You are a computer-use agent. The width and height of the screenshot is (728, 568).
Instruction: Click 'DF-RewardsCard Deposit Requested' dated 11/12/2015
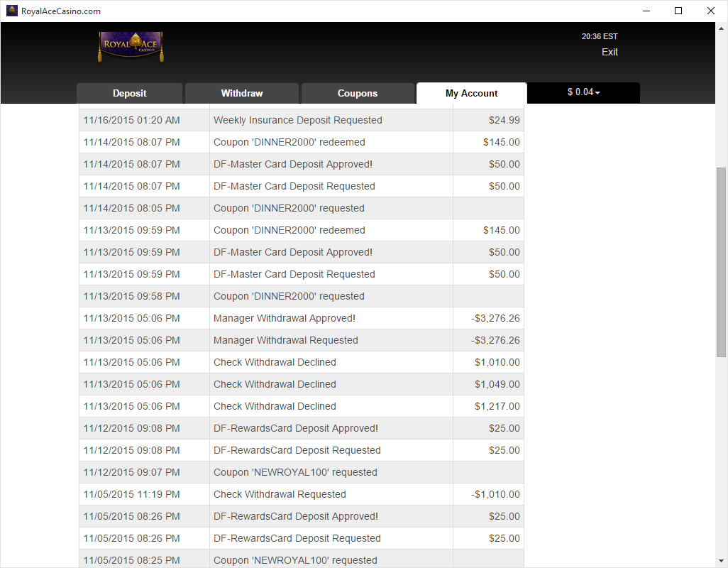[x=297, y=451]
